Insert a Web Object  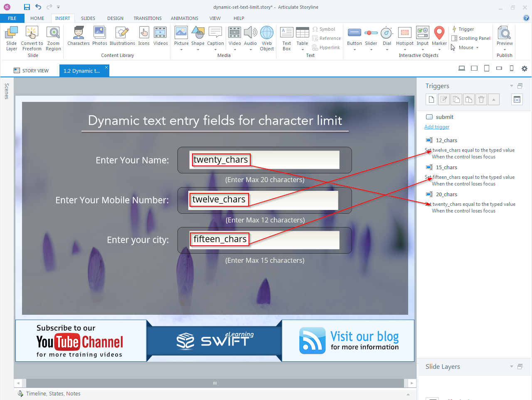coord(267,38)
